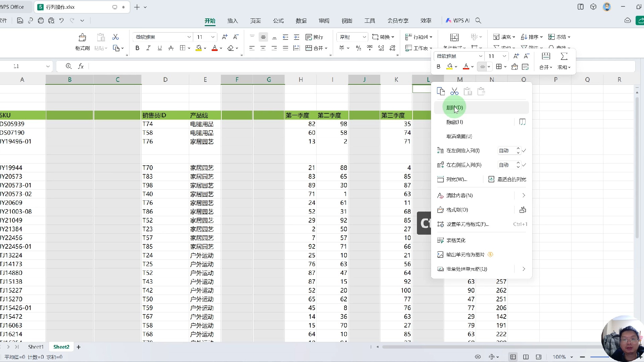Click the AutoSum Σ icon in floating toolbar

click(564, 56)
